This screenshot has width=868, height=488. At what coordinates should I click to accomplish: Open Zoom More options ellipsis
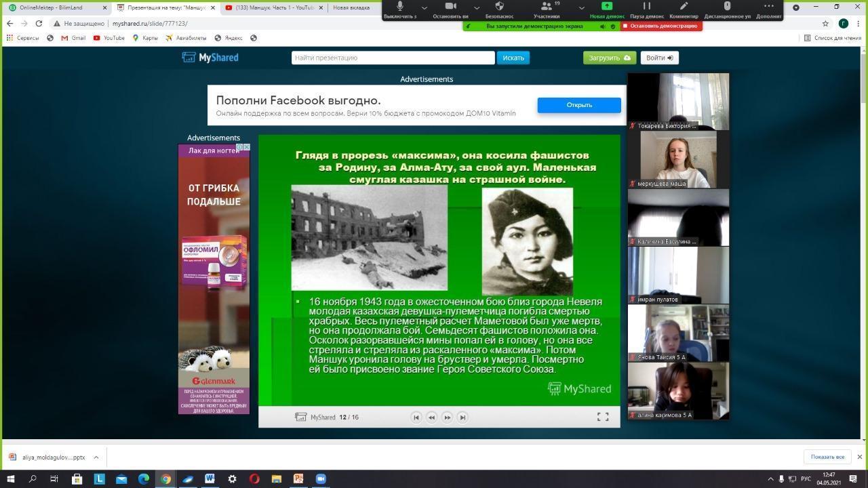click(768, 8)
